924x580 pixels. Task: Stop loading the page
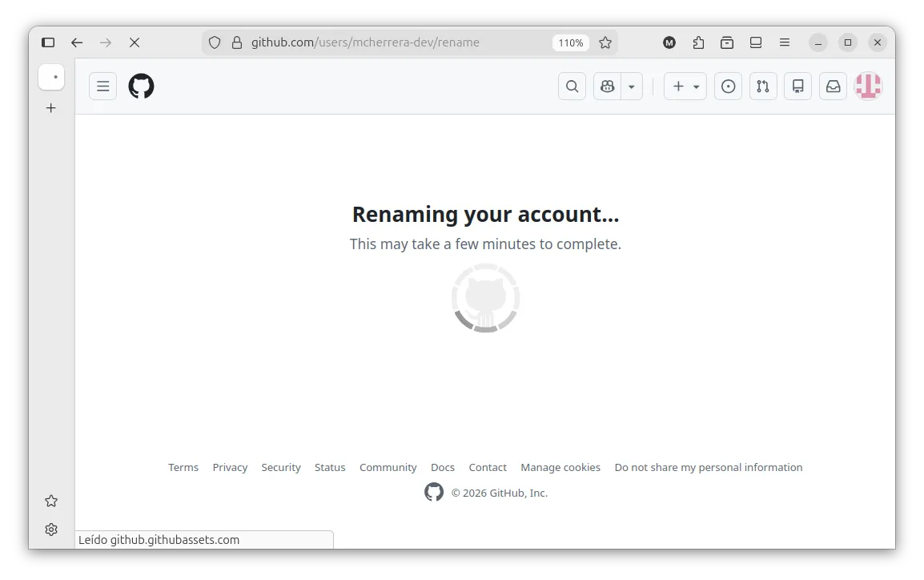[x=135, y=42]
